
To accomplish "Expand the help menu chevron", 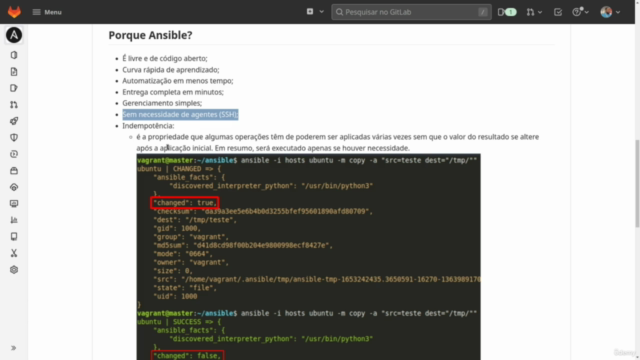I will tap(587, 12).
